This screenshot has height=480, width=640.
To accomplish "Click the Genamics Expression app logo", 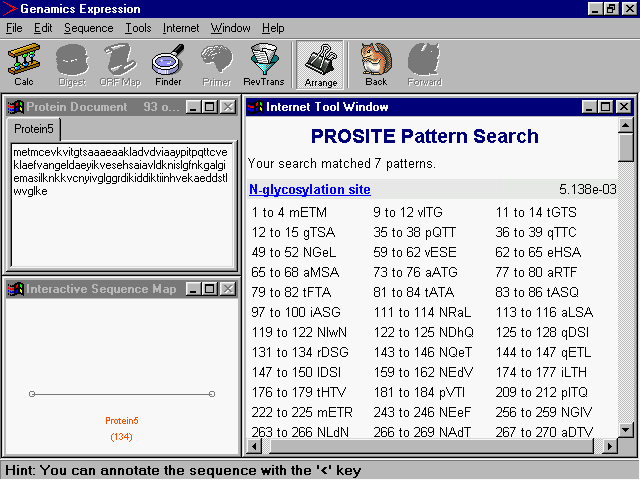I will [10, 9].
